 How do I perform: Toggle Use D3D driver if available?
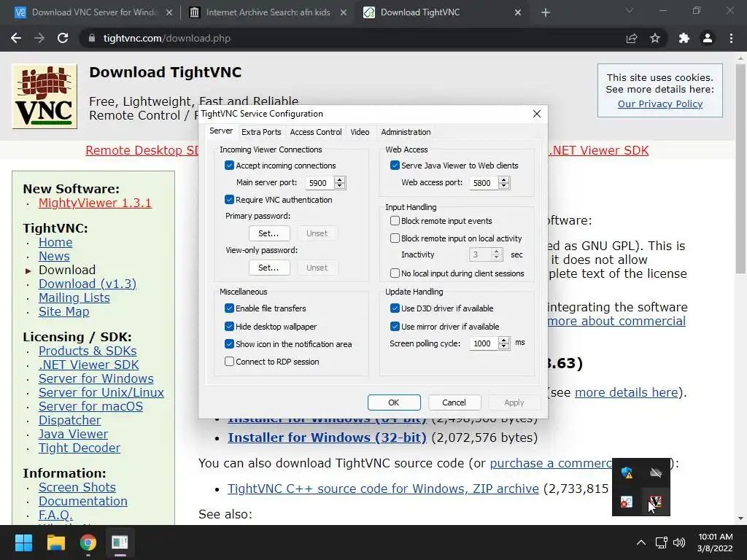point(395,308)
